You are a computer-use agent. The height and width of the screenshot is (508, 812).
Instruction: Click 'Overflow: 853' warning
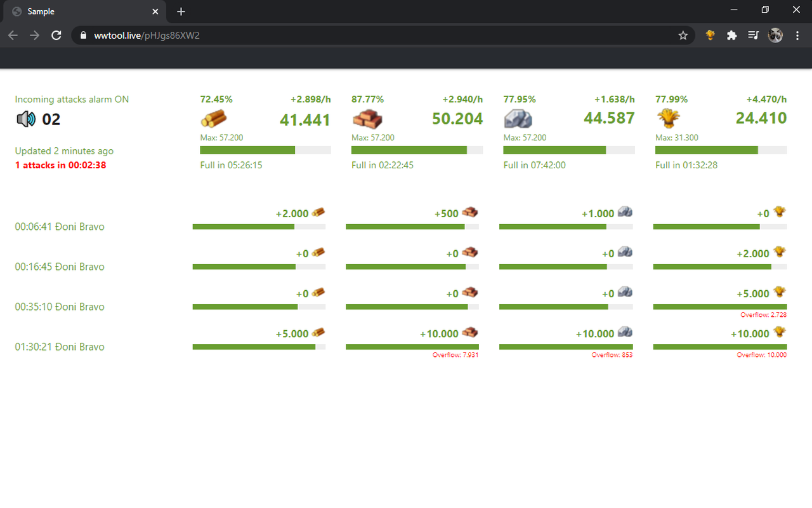pyautogui.click(x=612, y=355)
